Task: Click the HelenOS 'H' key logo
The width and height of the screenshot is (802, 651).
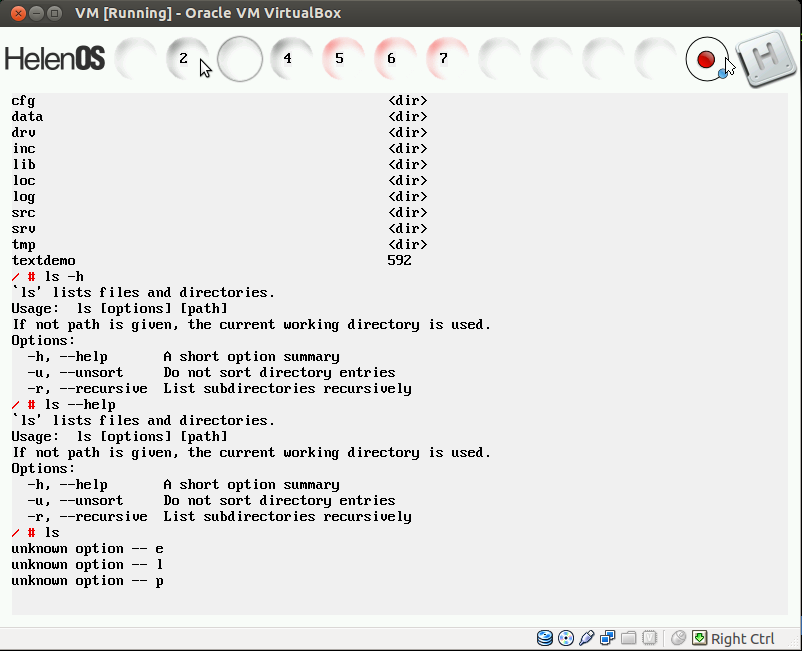Action: tap(765, 59)
